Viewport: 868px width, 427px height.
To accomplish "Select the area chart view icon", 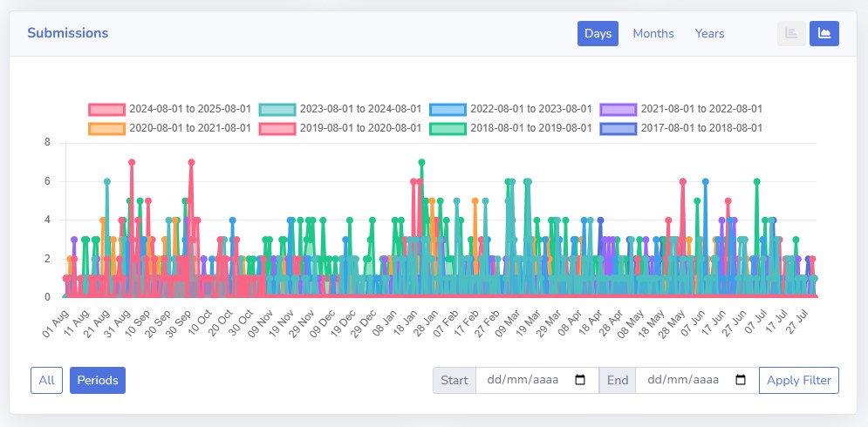I will (824, 33).
